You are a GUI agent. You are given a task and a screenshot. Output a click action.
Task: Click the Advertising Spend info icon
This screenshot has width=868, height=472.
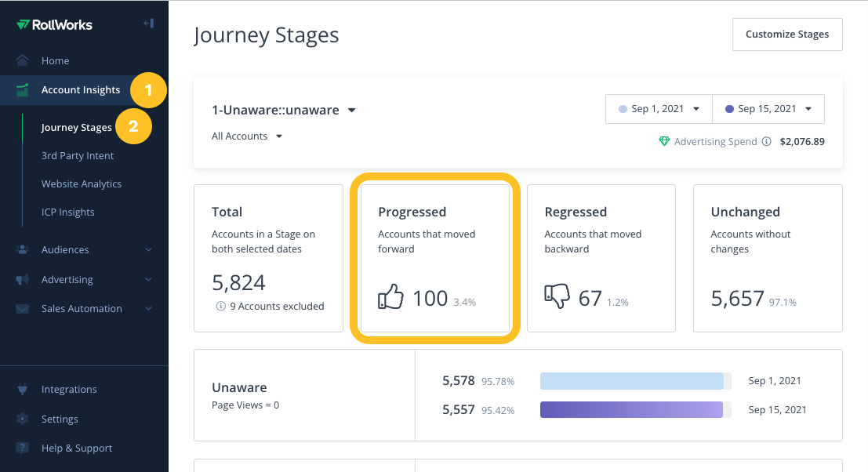[766, 141]
